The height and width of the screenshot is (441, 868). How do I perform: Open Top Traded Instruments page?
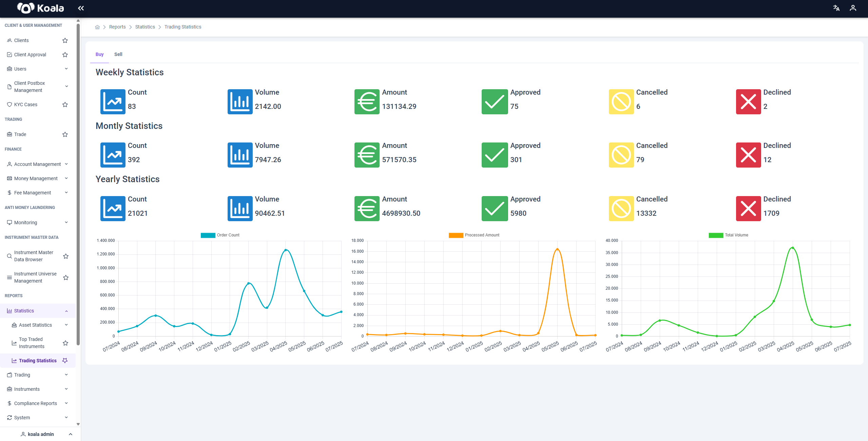pos(32,343)
